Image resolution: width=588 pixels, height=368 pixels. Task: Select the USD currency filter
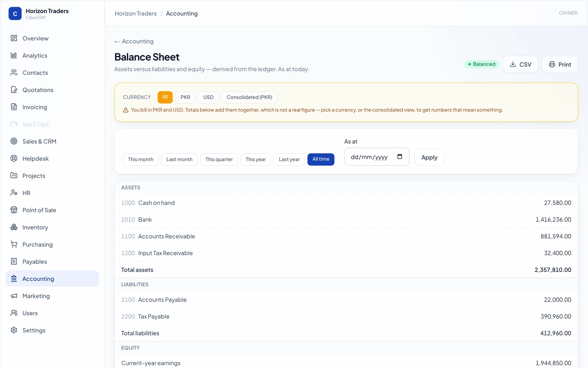coord(208,97)
